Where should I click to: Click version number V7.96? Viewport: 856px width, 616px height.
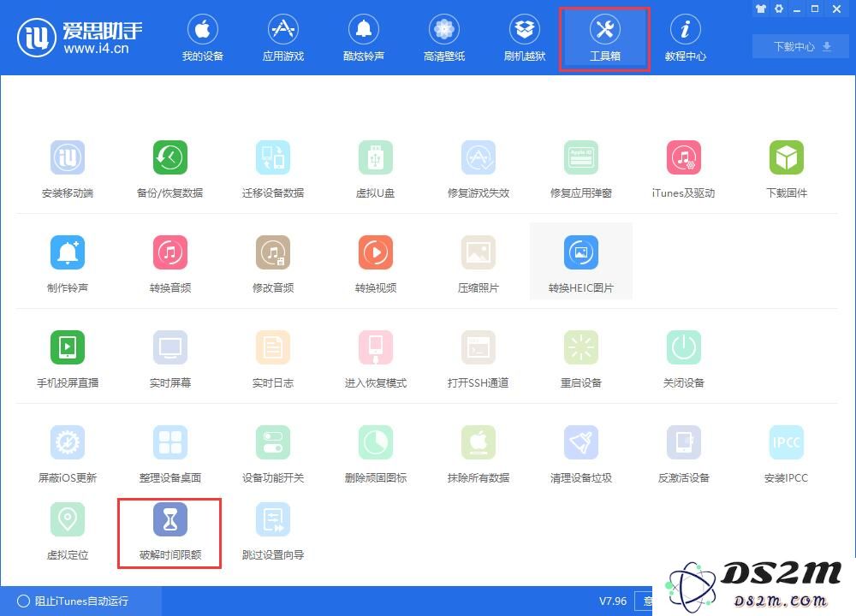[x=613, y=601]
